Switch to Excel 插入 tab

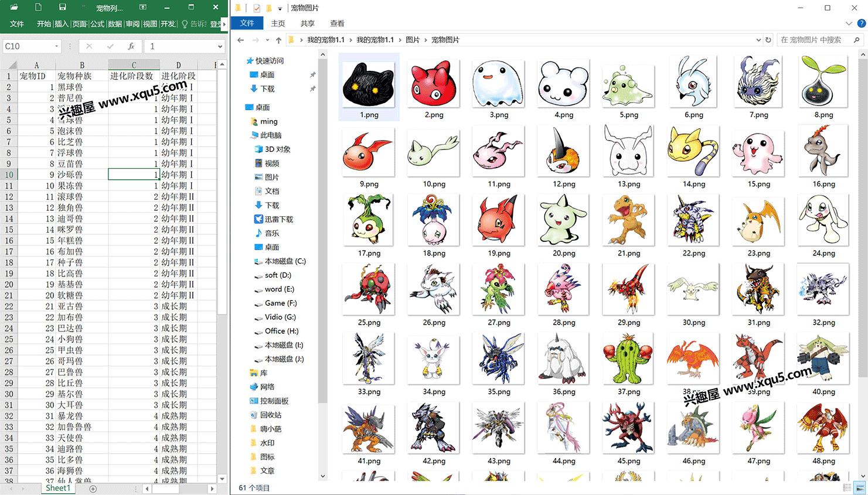pos(62,24)
